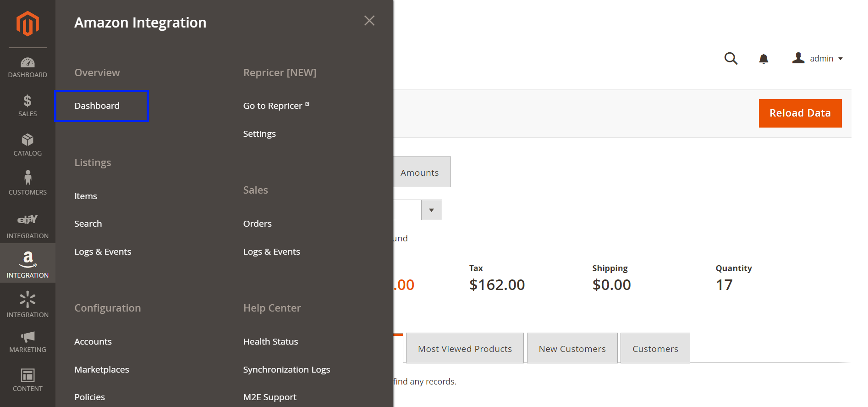Open the notifications bell

pyautogui.click(x=764, y=59)
